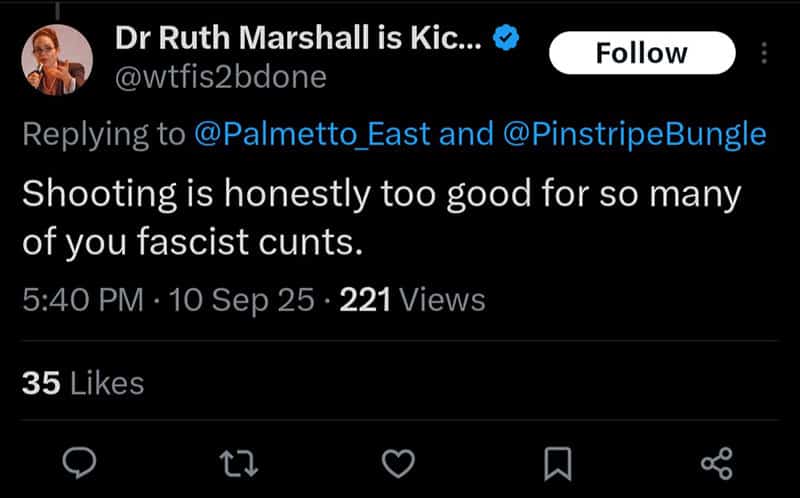The width and height of the screenshot is (800, 498).
Task: Click the Dr Ruth Marshall display name
Action: coord(298,38)
